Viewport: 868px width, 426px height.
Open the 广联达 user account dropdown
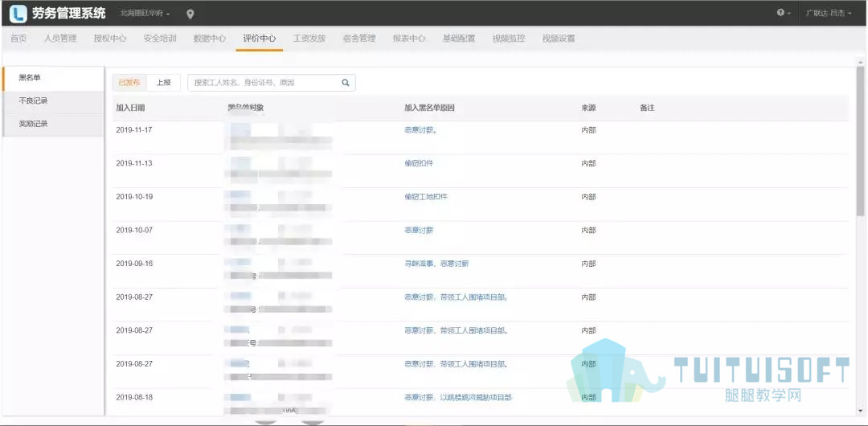(x=828, y=13)
